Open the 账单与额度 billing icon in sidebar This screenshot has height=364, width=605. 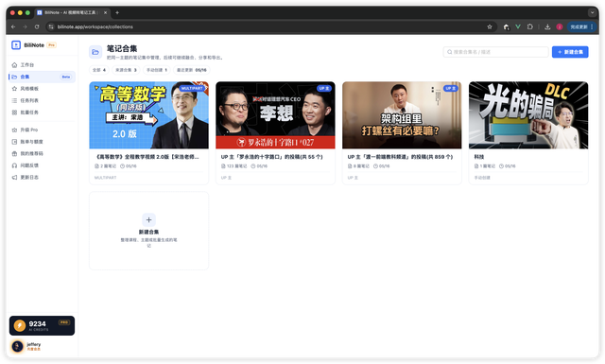[14, 142]
